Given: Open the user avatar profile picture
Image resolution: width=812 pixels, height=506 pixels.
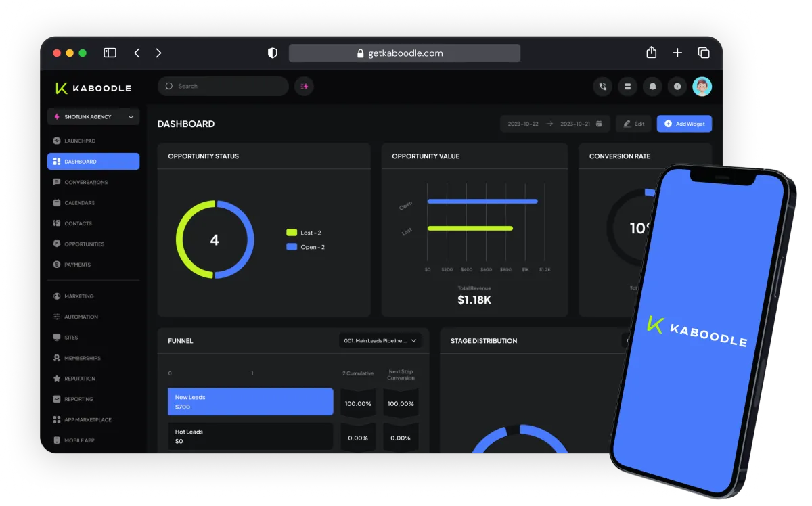Looking at the screenshot, I should 702,87.
